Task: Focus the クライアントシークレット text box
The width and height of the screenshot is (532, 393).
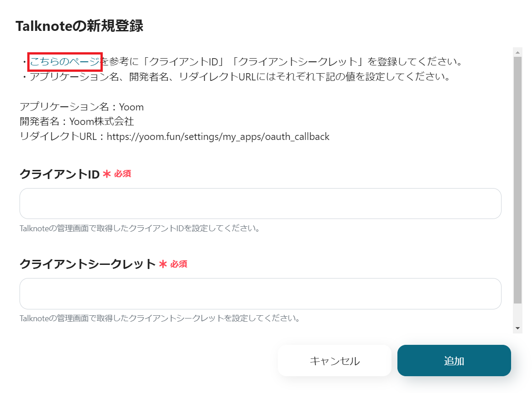Action: [260, 294]
